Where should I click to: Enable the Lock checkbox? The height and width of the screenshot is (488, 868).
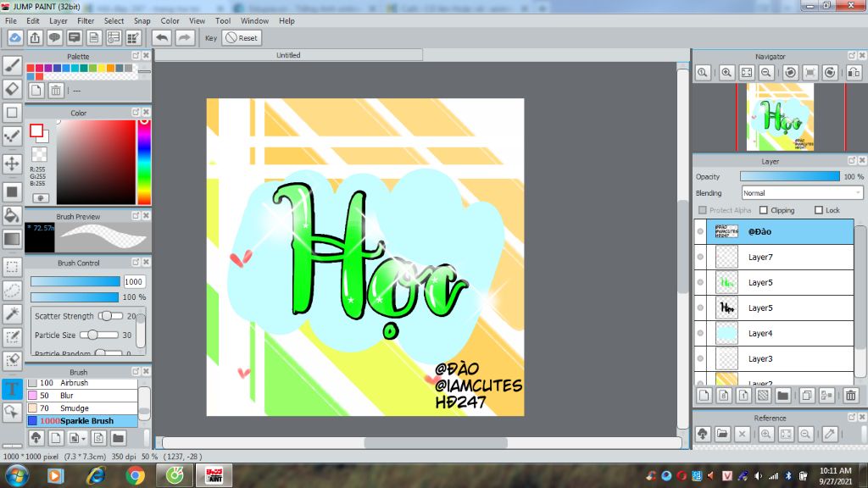pos(819,210)
